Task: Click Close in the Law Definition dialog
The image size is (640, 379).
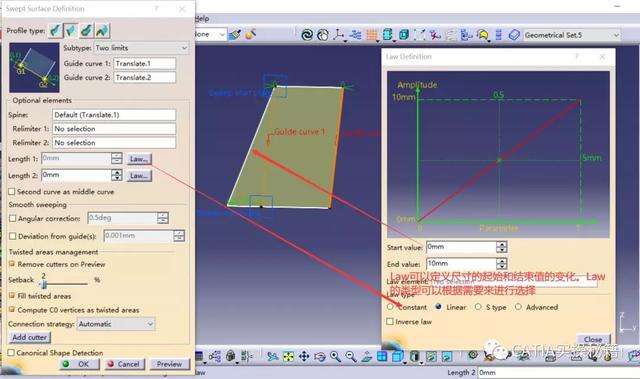Action: click(593, 339)
